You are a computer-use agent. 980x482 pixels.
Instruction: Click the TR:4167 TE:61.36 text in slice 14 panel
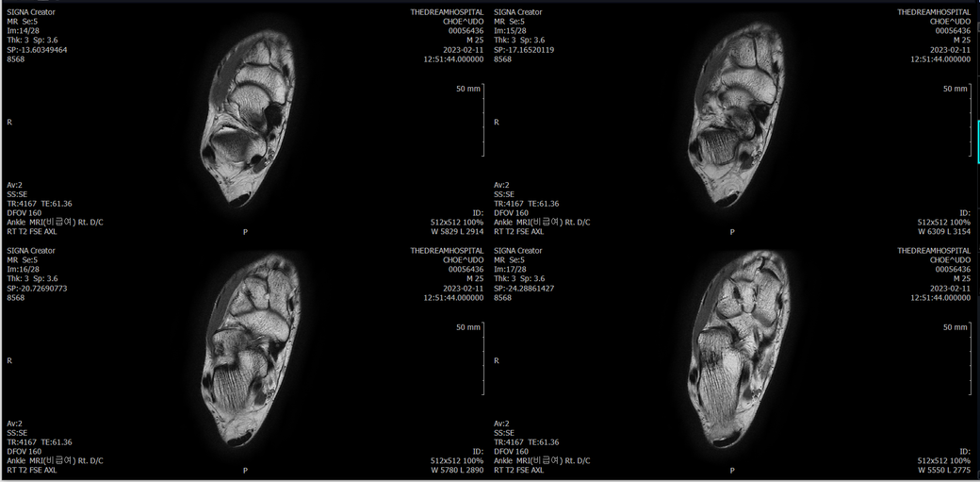40,203
